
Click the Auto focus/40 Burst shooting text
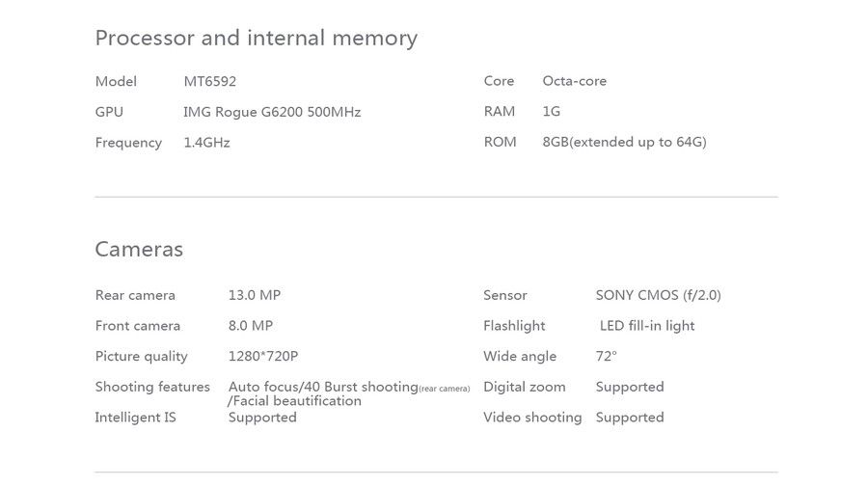pyautogui.click(x=323, y=387)
